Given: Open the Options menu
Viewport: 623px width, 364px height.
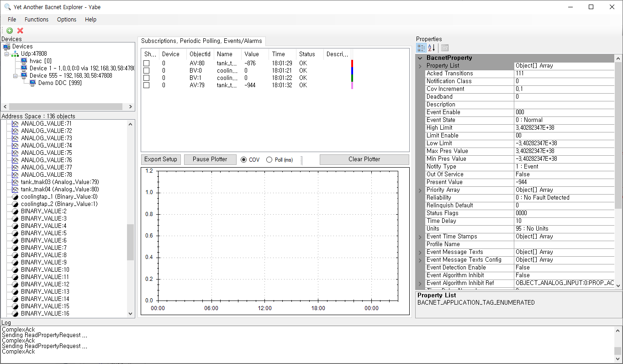Looking at the screenshot, I should click(x=67, y=20).
